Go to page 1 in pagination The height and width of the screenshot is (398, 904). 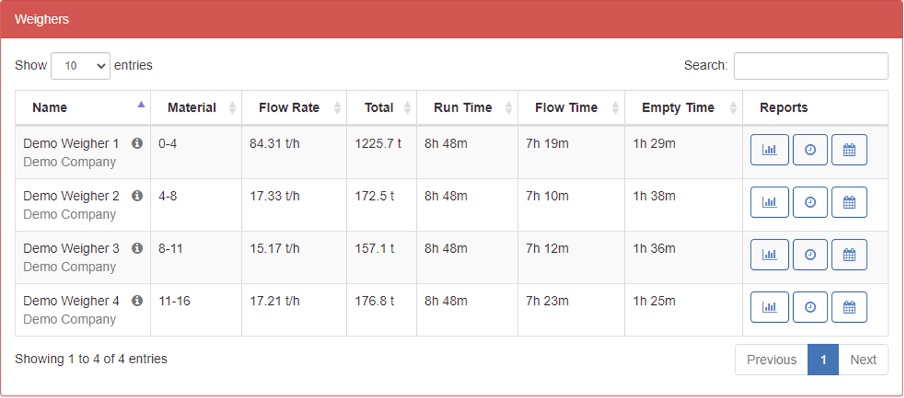[x=823, y=360]
